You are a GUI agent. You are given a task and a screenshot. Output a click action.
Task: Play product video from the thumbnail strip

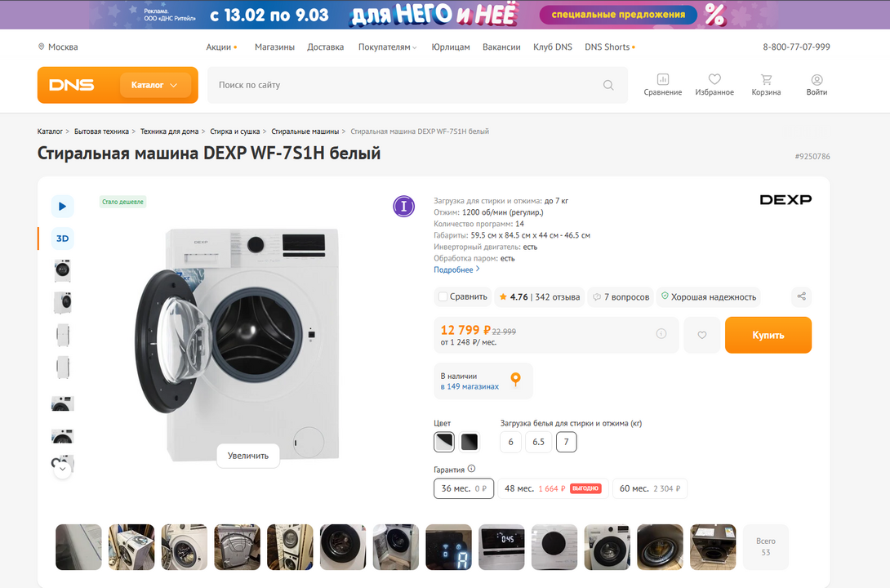pyautogui.click(x=63, y=207)
